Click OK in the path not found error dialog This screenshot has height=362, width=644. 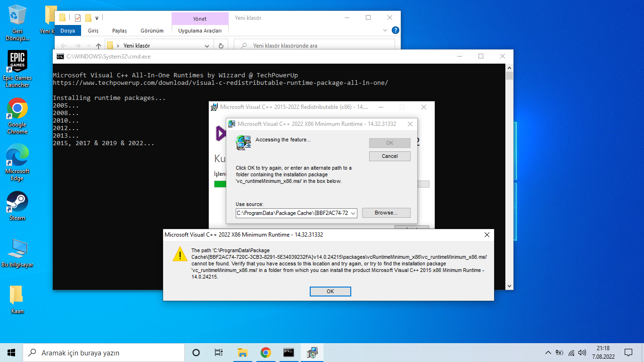330,291
